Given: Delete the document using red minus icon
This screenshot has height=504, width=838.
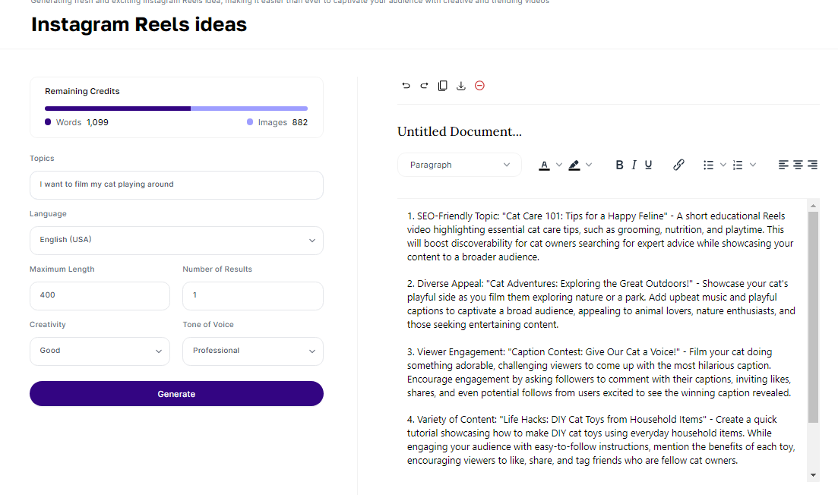Looking at the screenshot, I should tap(479, 86).
